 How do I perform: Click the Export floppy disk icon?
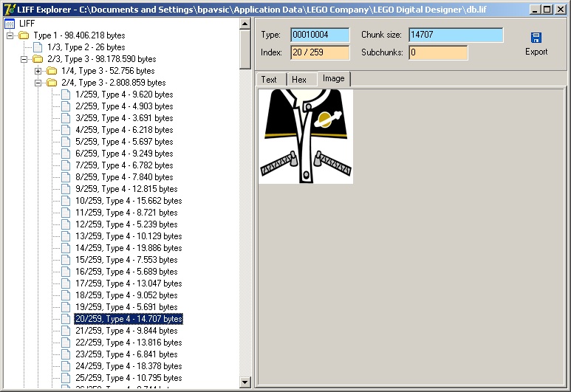pos(536,38)
